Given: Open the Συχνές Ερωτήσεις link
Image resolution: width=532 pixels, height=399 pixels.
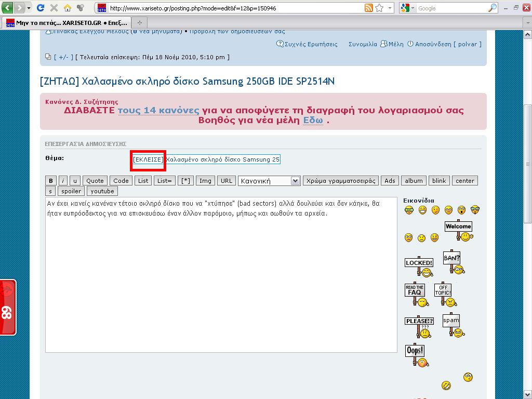Looking at the screenshot, I should coord(308,44).
